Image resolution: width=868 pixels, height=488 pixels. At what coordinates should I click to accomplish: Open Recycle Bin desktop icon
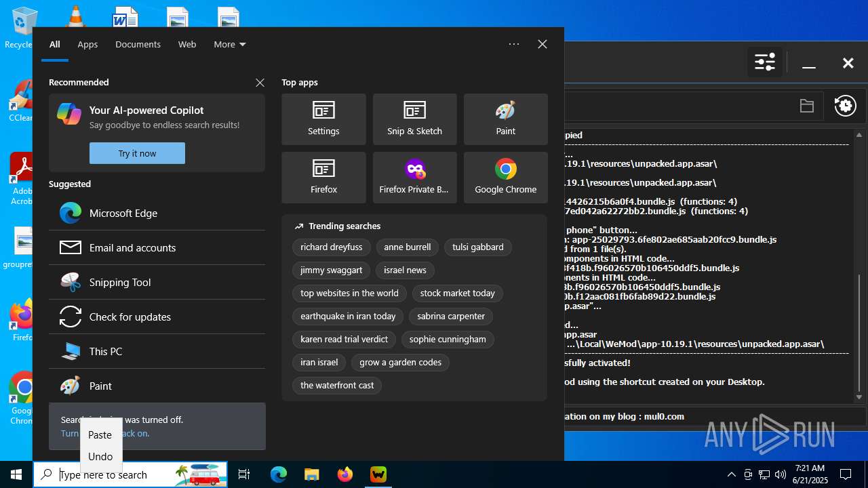pyautogui.click(x=22, y=27)
